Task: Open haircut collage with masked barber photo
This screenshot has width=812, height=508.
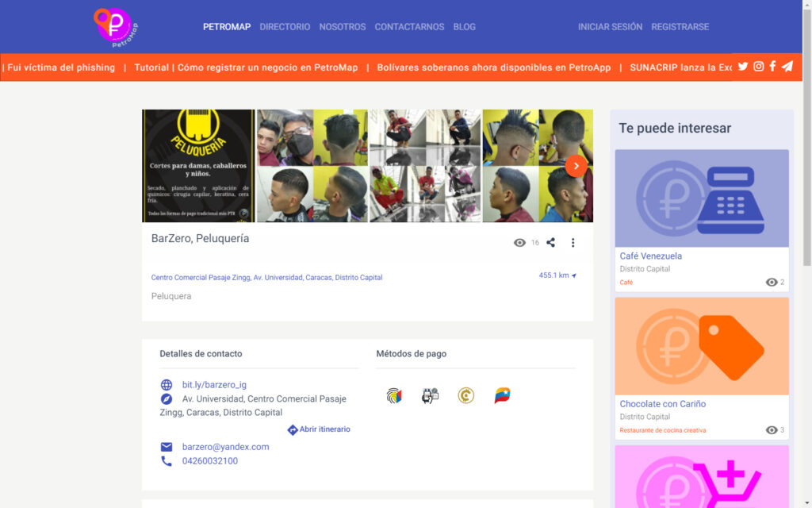Action: click(x=312, y=166)
